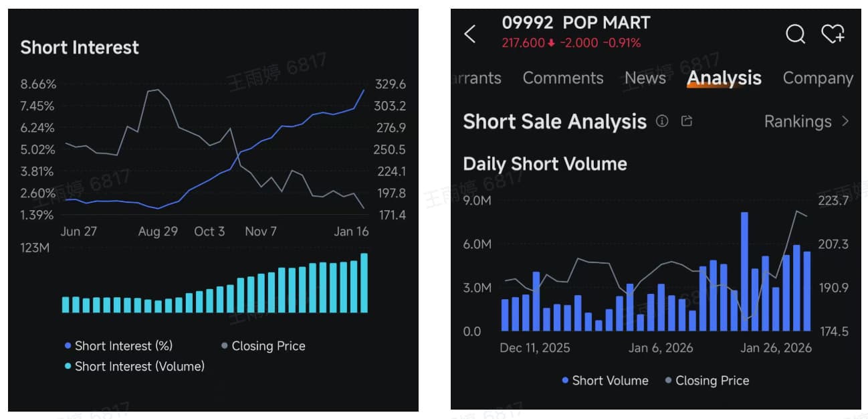Toggle the Short Interest (%) legend marker
This screenshot has height=419, width=868.
pyautogui.click(x=69, y=345)
